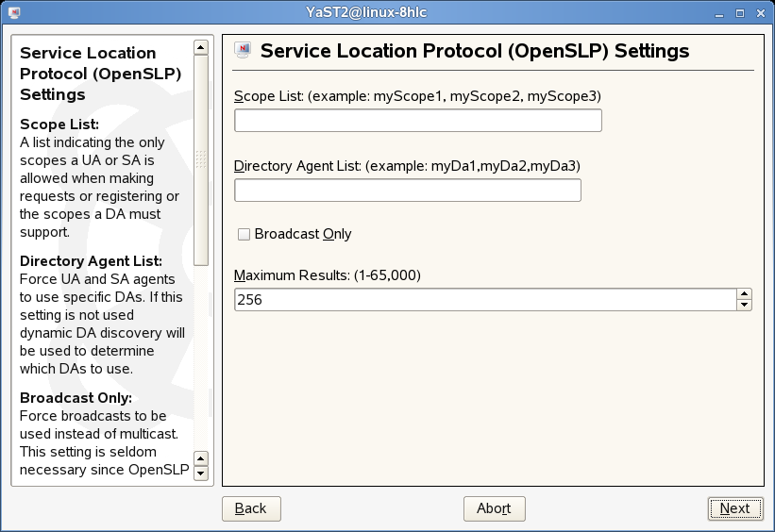Click the Maximum Results value field
The image size is (775, 532).
coord(484,300)
